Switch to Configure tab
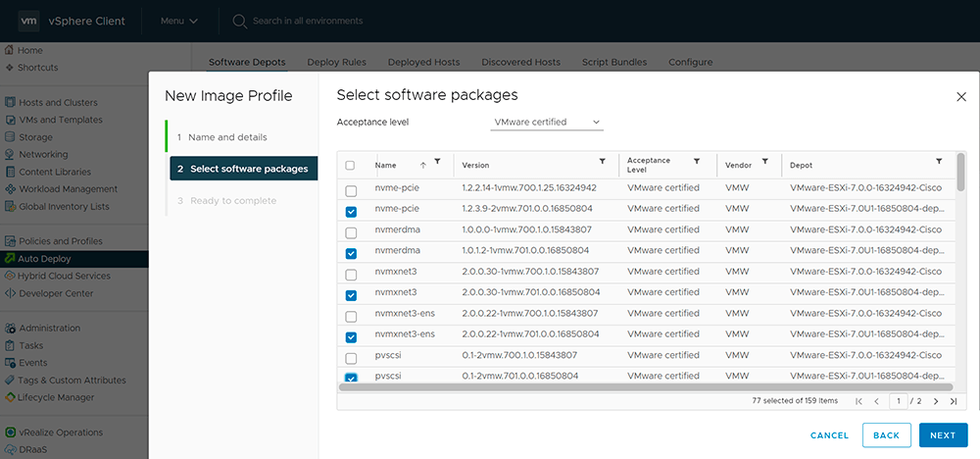The width and height of the screenshot is (980, 459). [x=691, y=62]
